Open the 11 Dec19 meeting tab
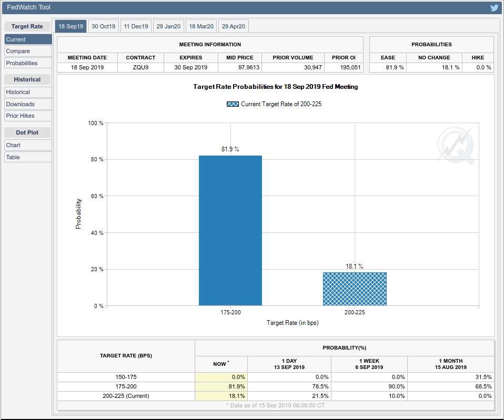The height and width of the screenshot is (420, 504). 136,26
